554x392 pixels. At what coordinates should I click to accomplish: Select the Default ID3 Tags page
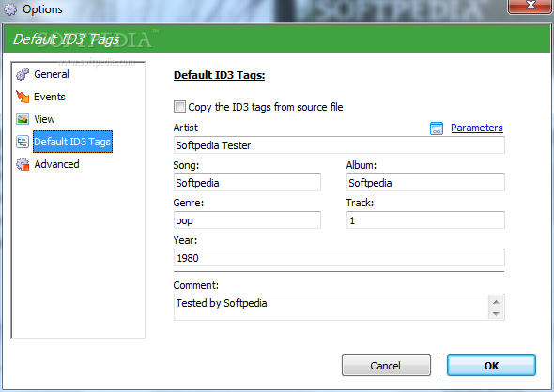tap(72, 142)
